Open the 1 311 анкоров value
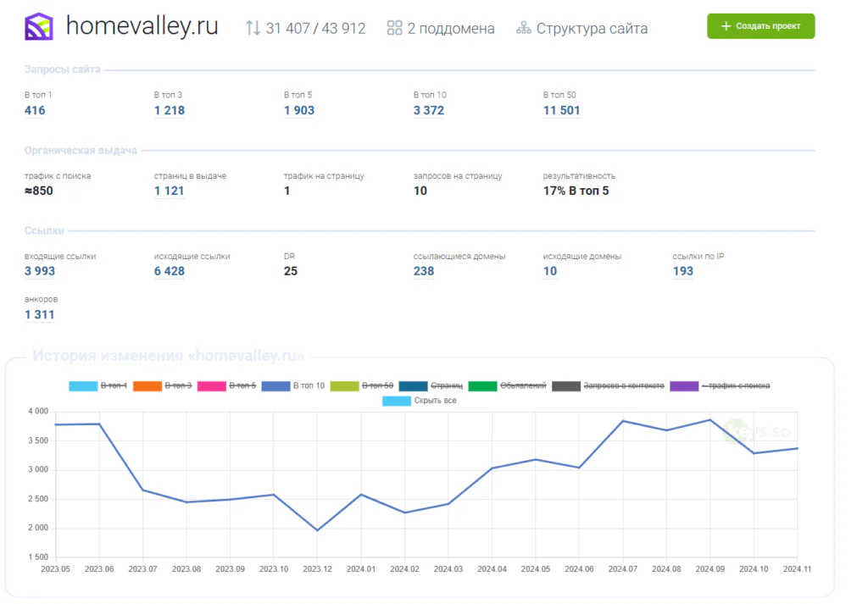 tap(39, 315)
